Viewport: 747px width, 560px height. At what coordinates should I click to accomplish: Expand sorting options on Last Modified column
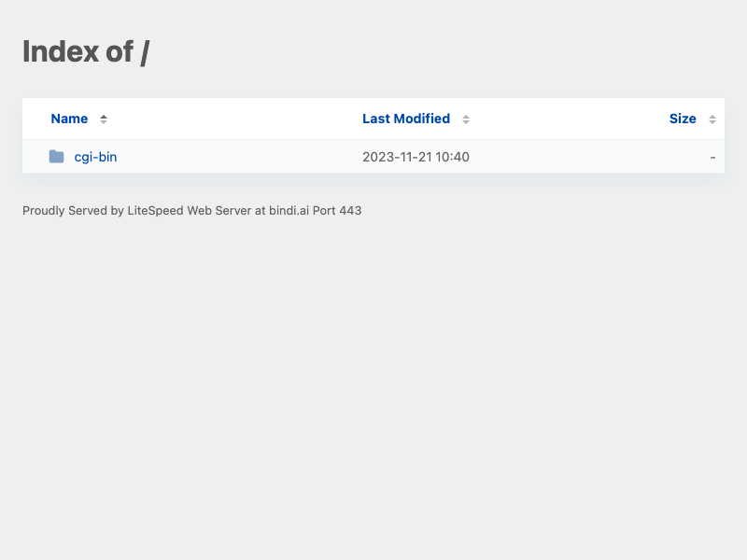464,119
